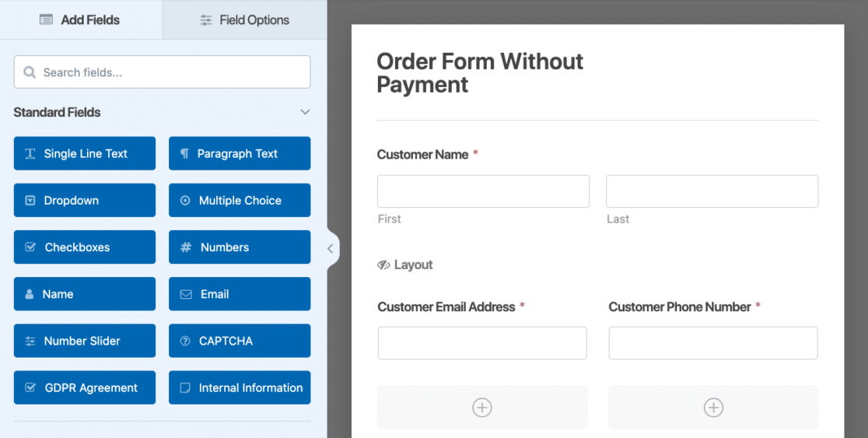The height and width of the screenshot is (438, 868).
Task: Switch to the Add Fields tab
Action: coord(81,20)
